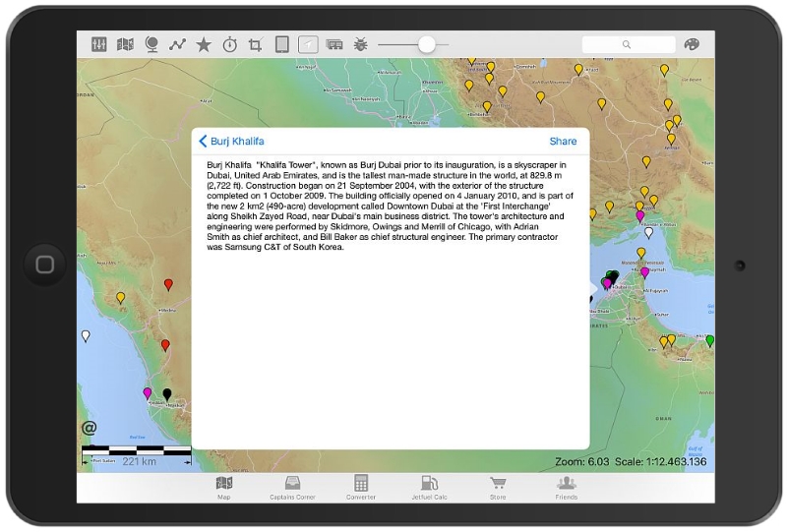Toggle the location arrow button

point(308,44)
